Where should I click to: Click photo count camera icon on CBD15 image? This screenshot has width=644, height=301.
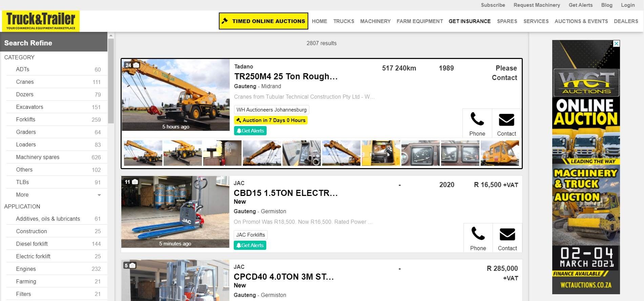pyautogui.click(x=135, y=182)
